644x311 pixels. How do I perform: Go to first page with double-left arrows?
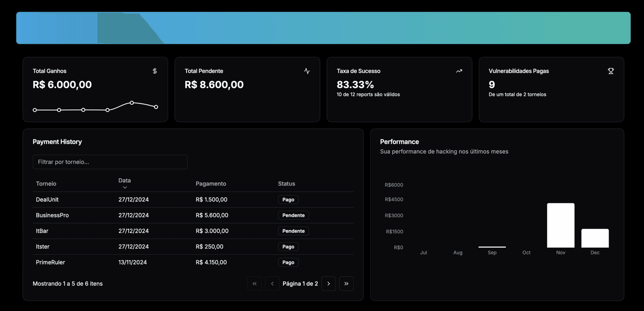pyautogui.click(x=254, y=283)
